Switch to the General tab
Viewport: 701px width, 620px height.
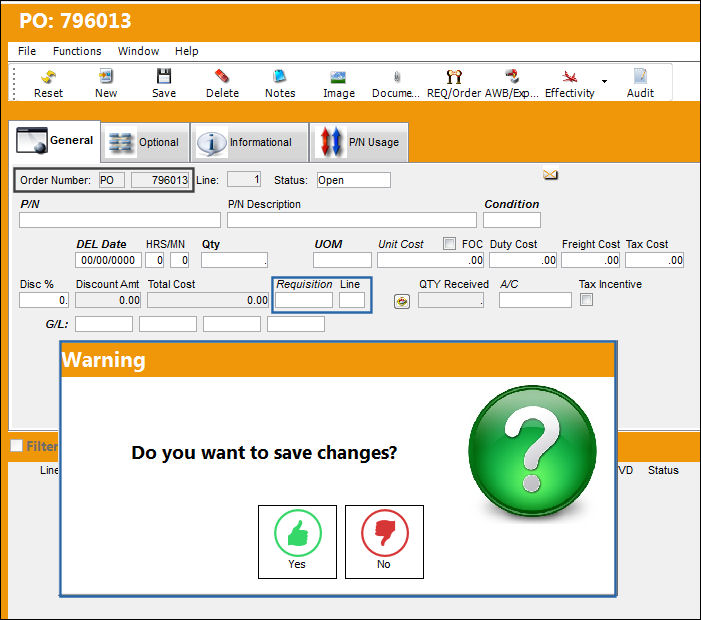(55, 141)
